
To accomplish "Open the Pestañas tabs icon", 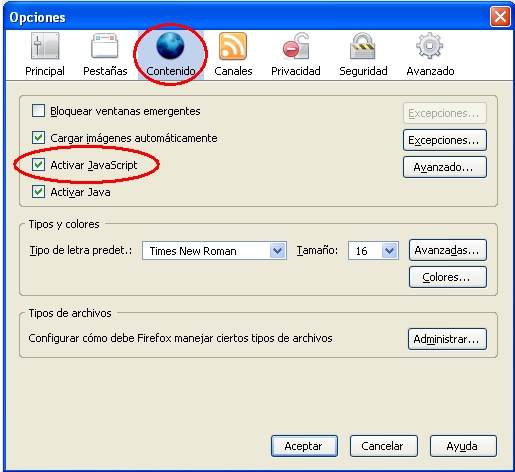I will click(105, 46).
